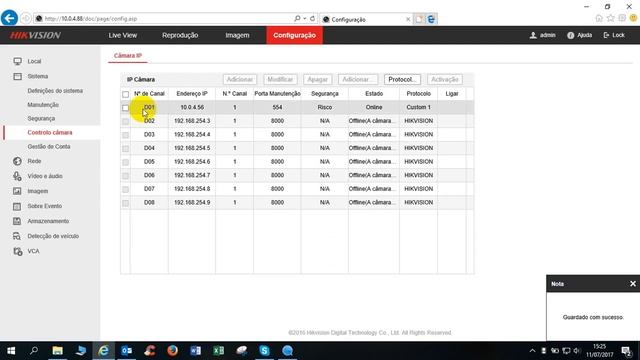
Task: Open the browser home icon
Action: (599, 18)
